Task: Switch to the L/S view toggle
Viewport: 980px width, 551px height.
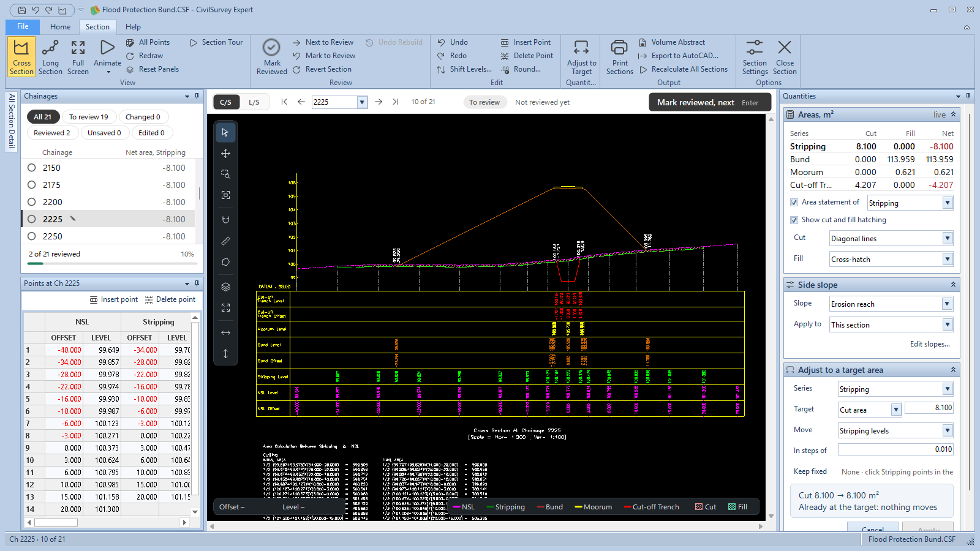Action: [254, 102]
